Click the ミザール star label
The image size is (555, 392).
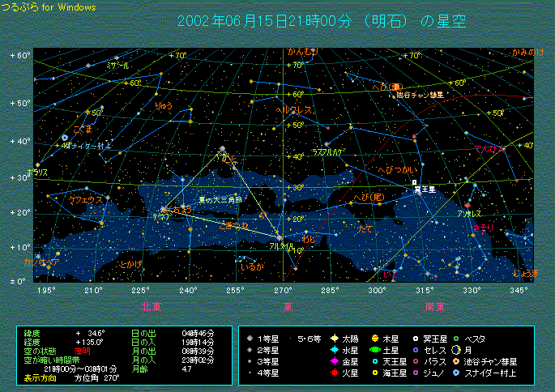click(117, 66)
